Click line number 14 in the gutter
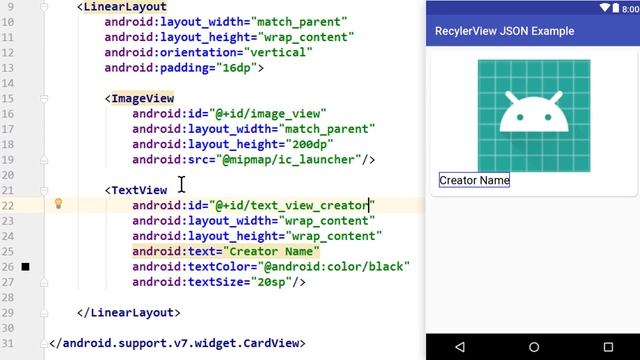 point(7,83)
